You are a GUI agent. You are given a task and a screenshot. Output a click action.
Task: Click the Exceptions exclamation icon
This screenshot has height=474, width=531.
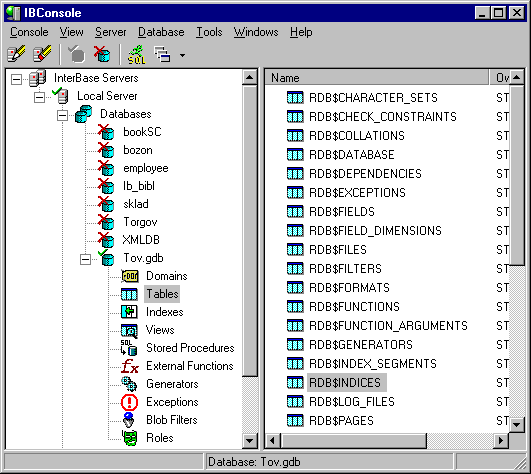[x=129, y=402]
